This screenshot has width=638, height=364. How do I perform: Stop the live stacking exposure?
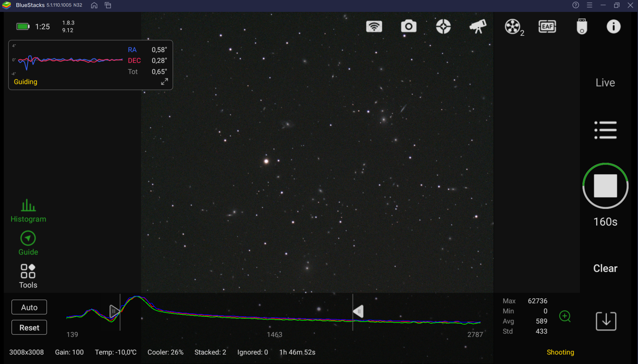pos(605,186)
